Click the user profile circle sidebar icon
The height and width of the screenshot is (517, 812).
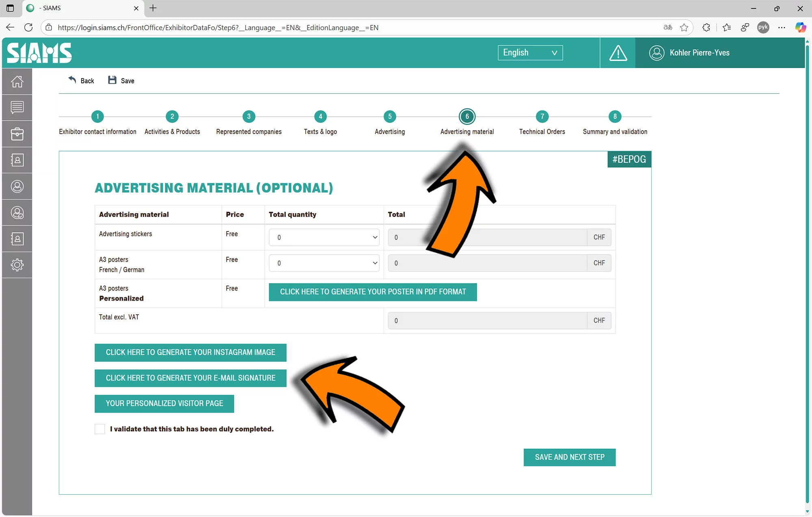tap(17, 186)
